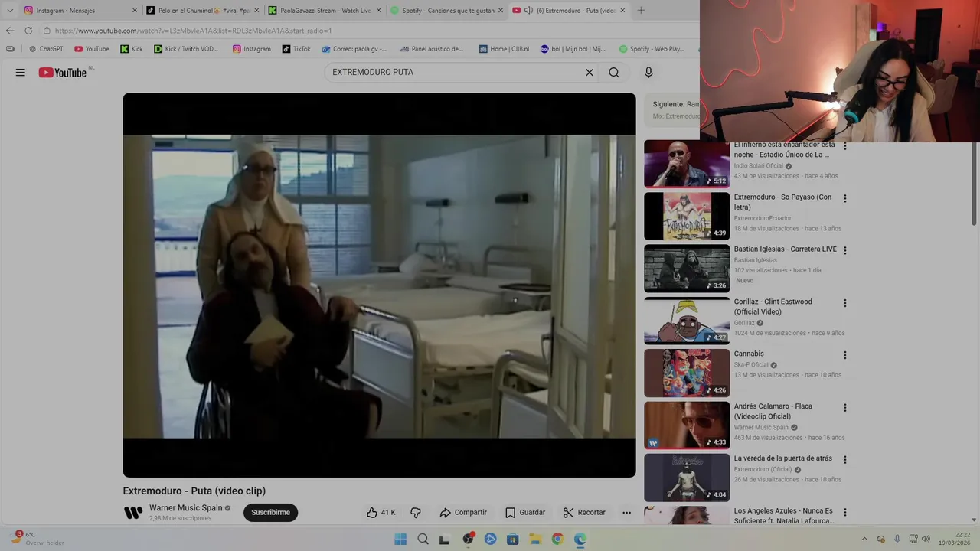The image size is (980, 551).
Task: Open Spotify - Web Player bookmark
Action: [x=652, y=49]
